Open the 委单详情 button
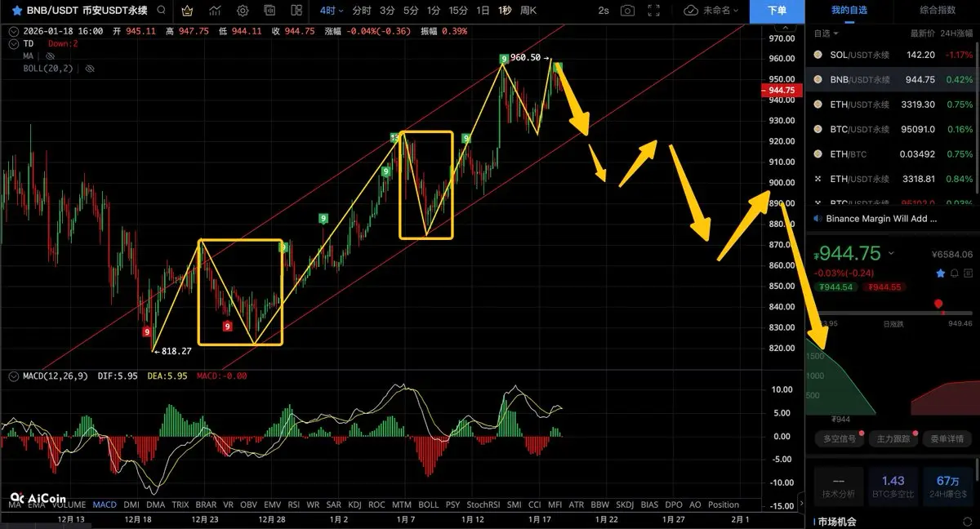The height and width of the screenshot is (529, 980). click(x=946, y=438)
